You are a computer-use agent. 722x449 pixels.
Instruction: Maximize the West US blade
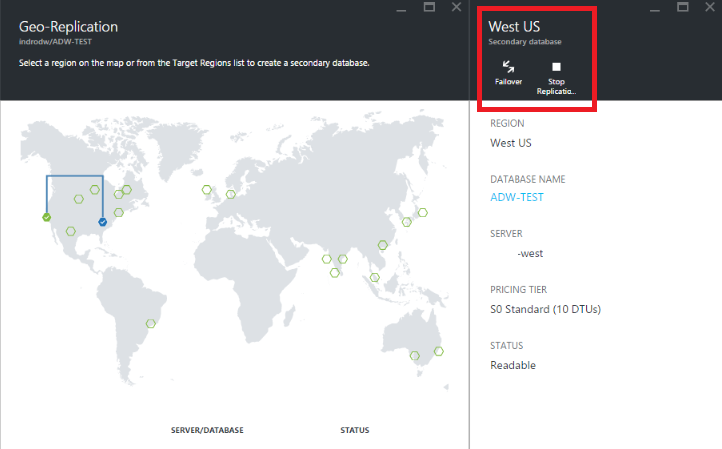684,8
